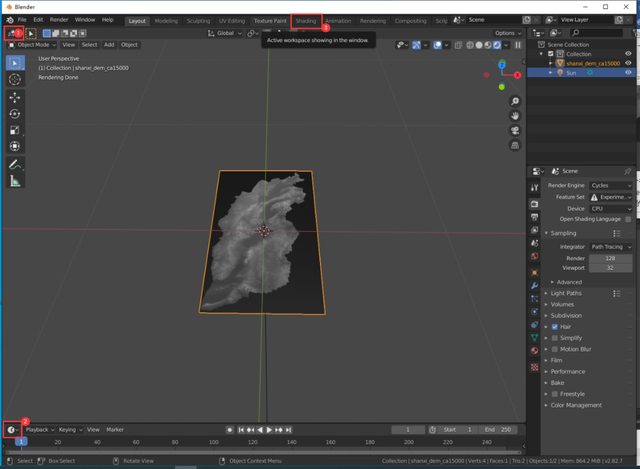Select the Cursor tool
Viewport: 640px width, 469px height.
pyautogui.click(x=15, y=79)
